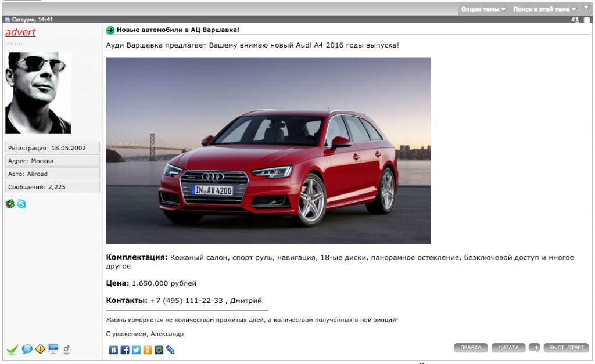
Task: Share post to Odnoklassniki
Action: (x=148, y=350)
